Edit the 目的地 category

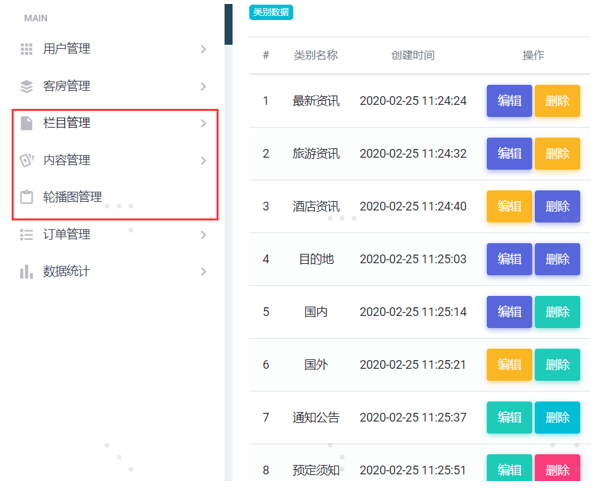point(509,259)
